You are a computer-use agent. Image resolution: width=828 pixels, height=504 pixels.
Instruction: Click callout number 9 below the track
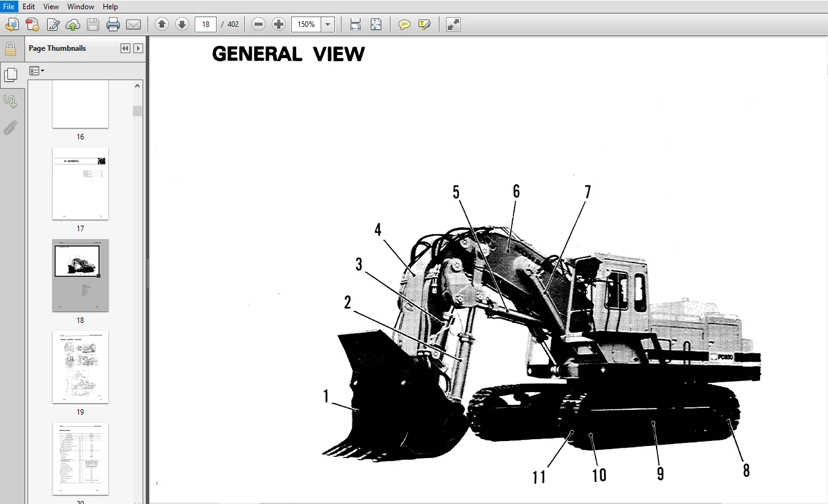point(660,473)
